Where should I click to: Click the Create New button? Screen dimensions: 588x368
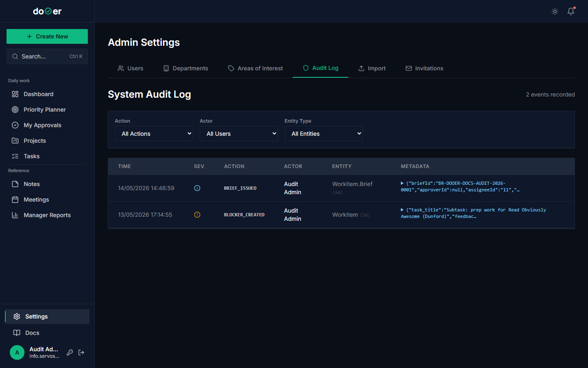click(x=47, y=36)
